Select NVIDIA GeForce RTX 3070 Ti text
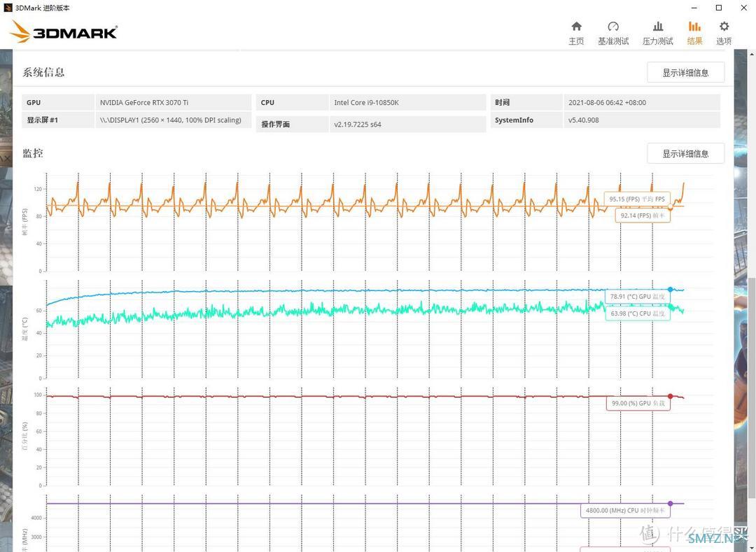 [144, 103]
